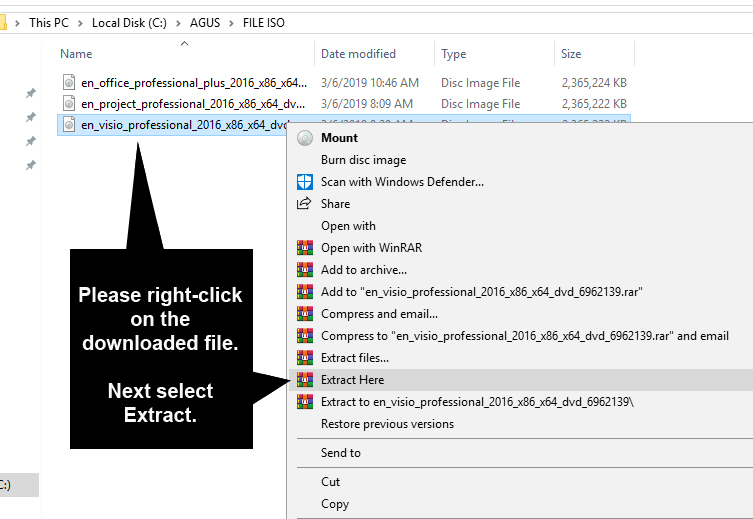Expand the chevron after This PC breadcrumb
The image size is (753, 519).
click(x=80, y=23)
